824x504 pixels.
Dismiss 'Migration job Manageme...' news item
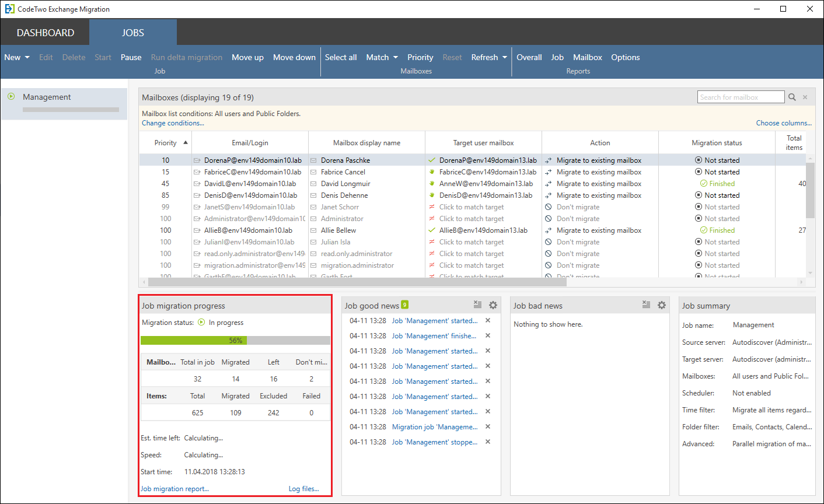point(488,426)
